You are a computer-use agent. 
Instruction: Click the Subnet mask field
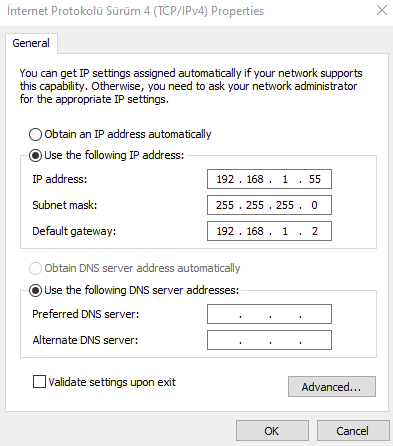point(269,205)
